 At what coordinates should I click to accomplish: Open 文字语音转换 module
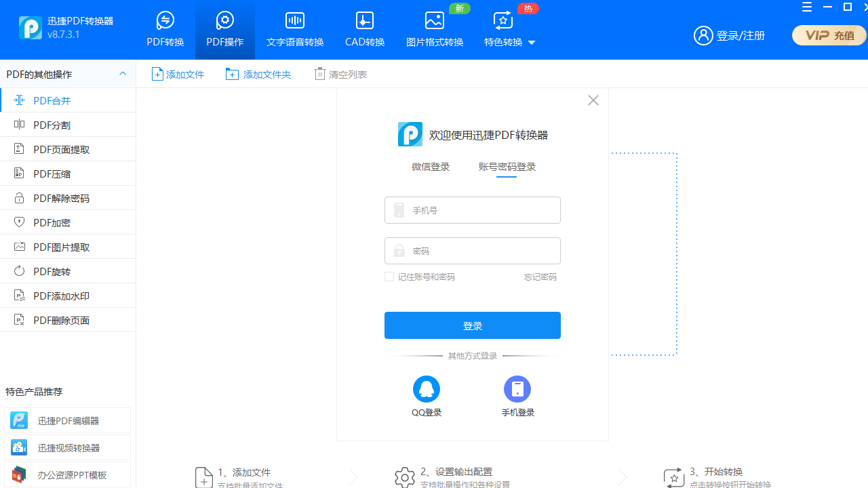tap(295, 30)
